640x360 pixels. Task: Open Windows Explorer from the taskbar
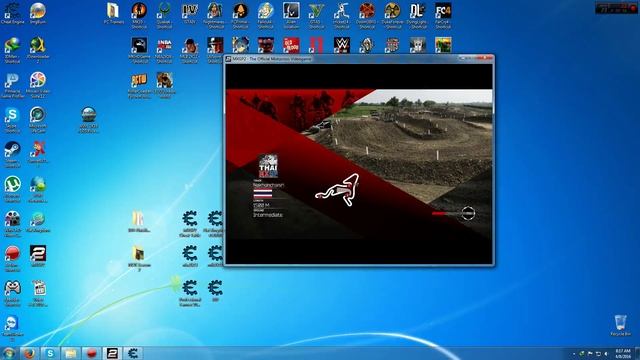70,353
